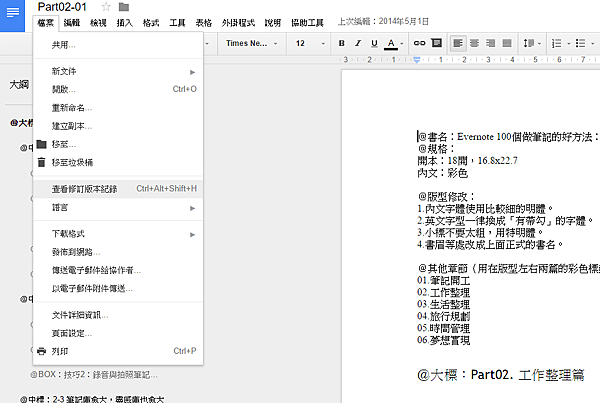
Task: Open the Times New Roman font dropdown
Action: click(251, 43)
